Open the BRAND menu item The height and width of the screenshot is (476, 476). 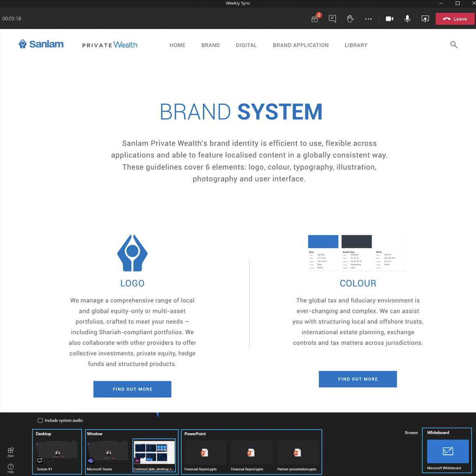(211, 45)
